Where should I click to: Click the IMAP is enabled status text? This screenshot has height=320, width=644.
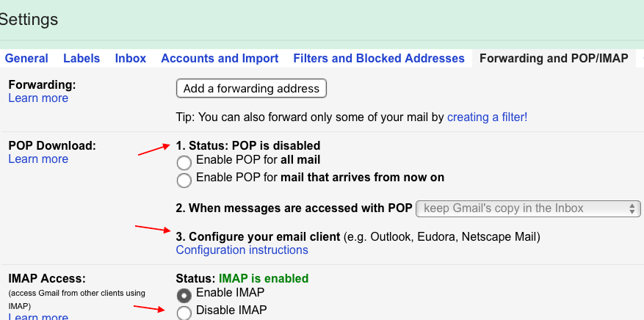263,279
